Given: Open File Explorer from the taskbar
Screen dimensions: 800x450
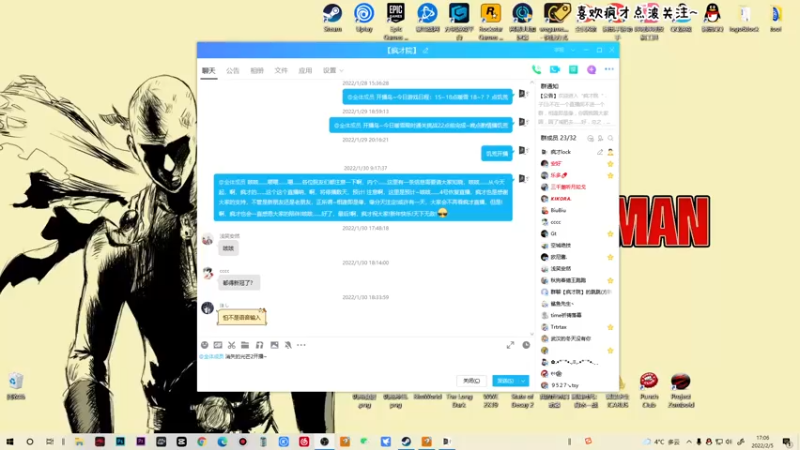Looking at the screenshot, I should (79, 442).
